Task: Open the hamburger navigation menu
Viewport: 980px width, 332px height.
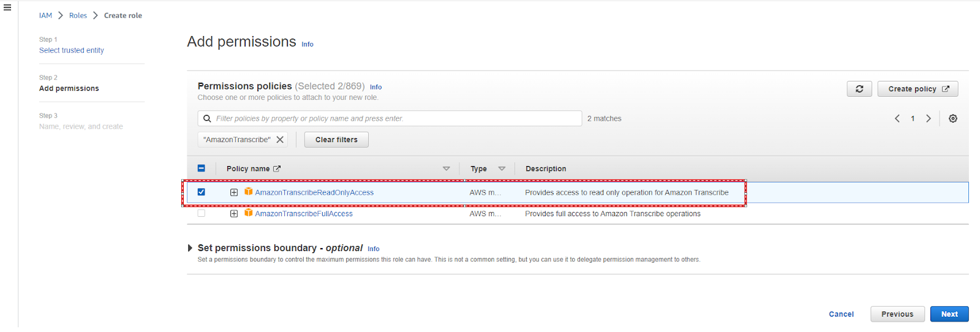Action: click(x=7, y=8)
